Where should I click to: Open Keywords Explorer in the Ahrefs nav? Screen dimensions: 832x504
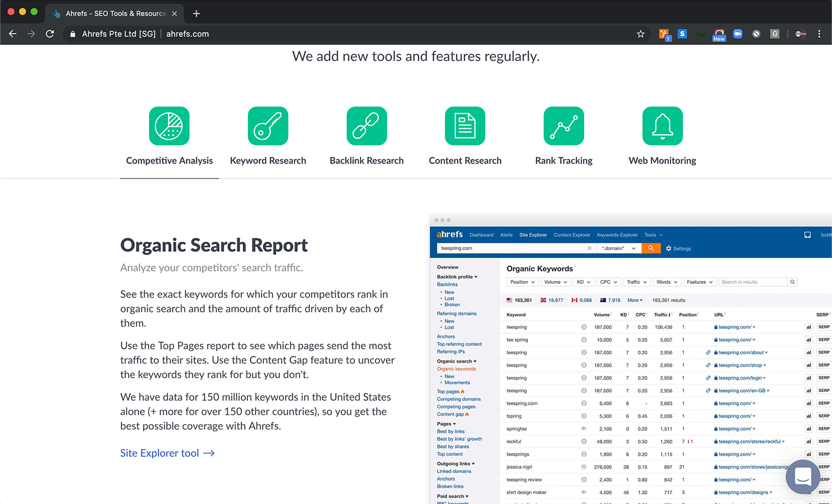click(617, 235)
